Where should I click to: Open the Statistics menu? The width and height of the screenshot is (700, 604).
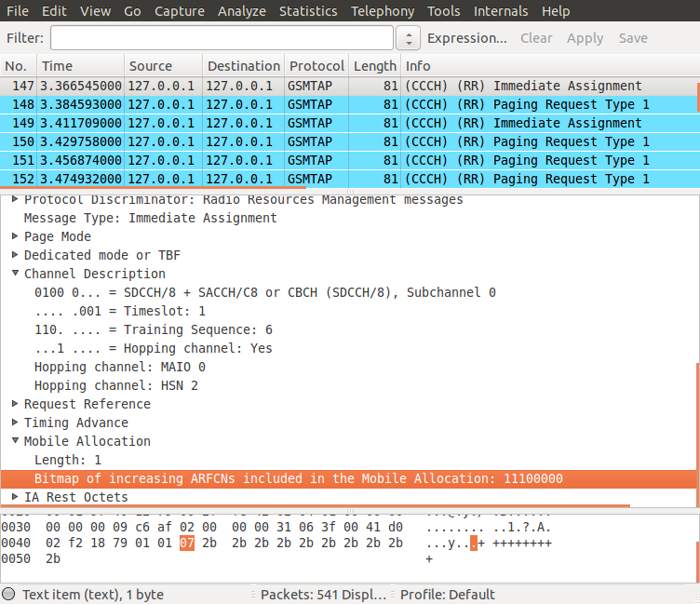[308, 11]
